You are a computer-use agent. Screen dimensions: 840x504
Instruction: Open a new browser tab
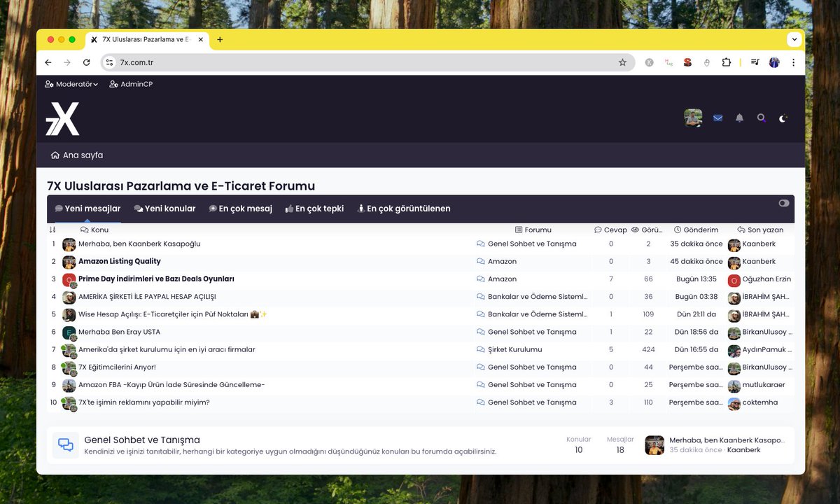(220, 40)
